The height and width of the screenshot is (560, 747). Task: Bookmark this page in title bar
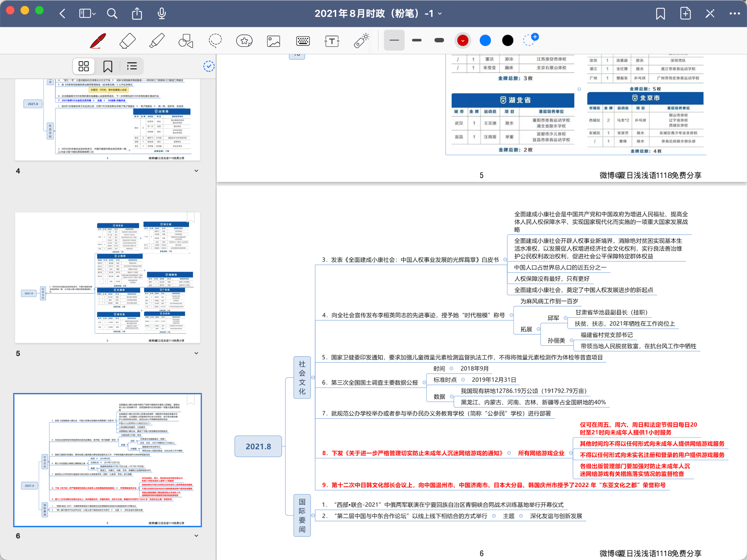tap(661, 14)
